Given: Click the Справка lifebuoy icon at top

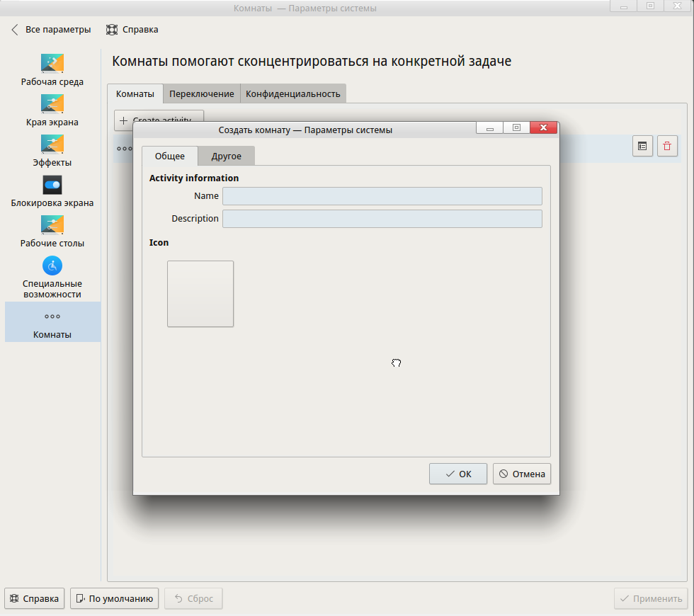Looking at the screenshot, I should (112, 30).
